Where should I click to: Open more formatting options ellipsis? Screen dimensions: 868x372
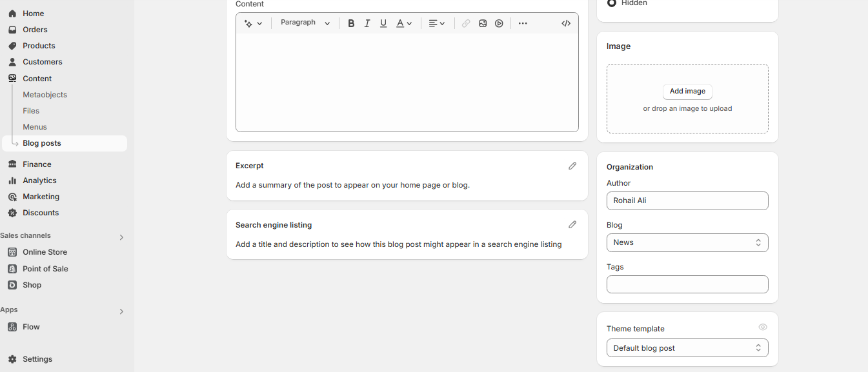(523, 23)
